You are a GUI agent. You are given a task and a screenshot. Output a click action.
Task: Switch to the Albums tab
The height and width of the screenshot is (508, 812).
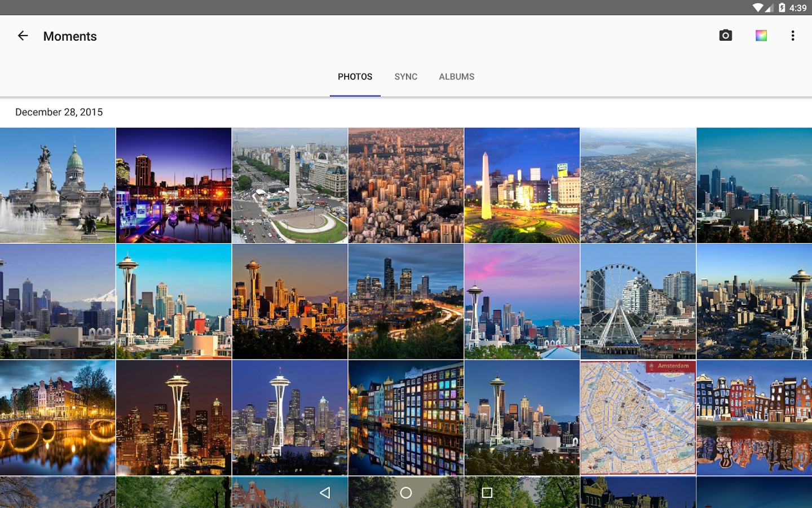pos(456,77)
